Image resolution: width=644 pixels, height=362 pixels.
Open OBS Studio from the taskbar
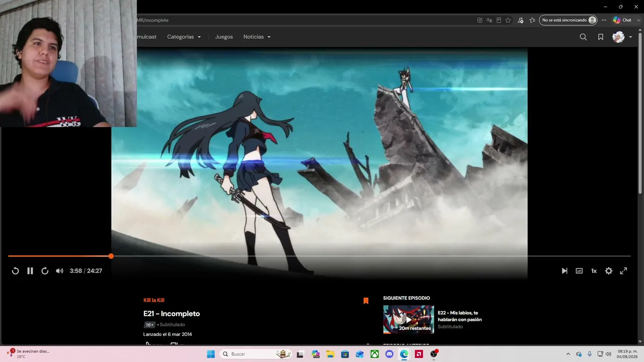click(x=434, y=354)
